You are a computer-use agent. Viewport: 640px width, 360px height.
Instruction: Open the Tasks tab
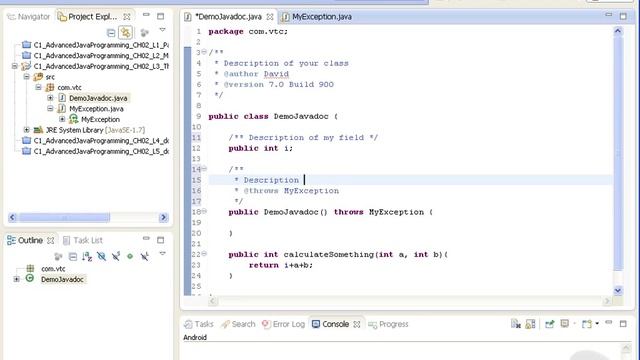point(199,324)
